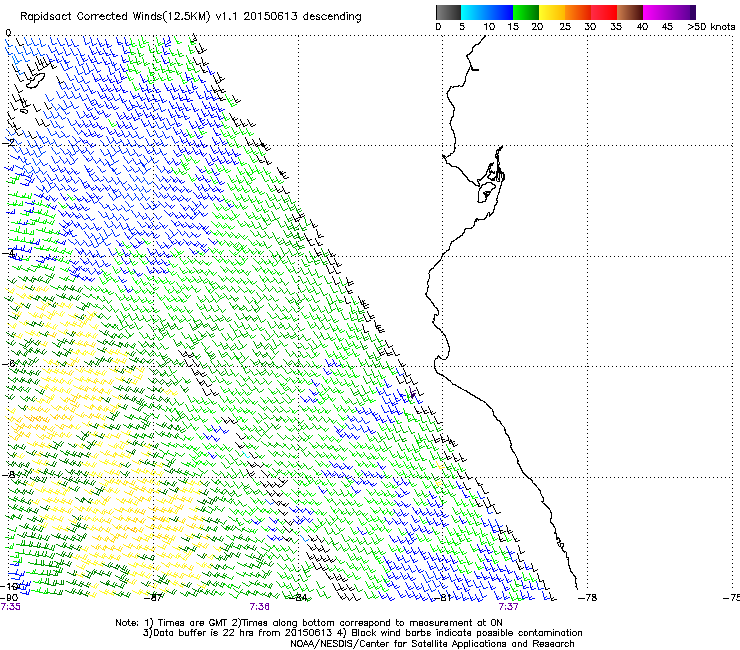The height and width of the screenshot is (650, 740).
Task: Click the '-10' latitude axis label
Action: pos(9,586)
